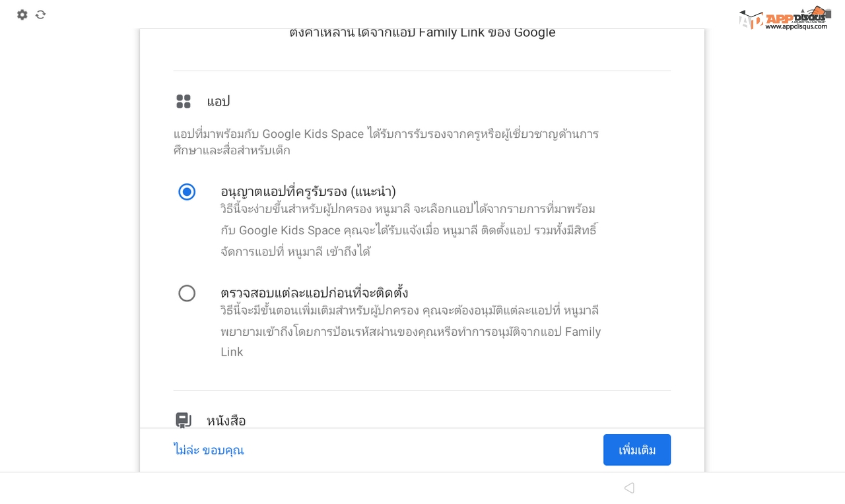The width and height of the screenshot is (845, 504).
Task: Click the หนังสือ section heading
Action: coord(226,420)
